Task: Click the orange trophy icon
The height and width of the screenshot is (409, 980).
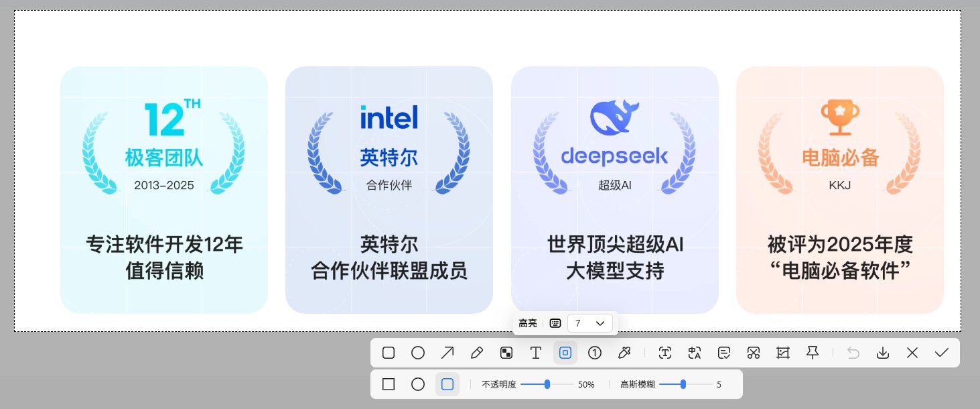Action: point(840,117)
